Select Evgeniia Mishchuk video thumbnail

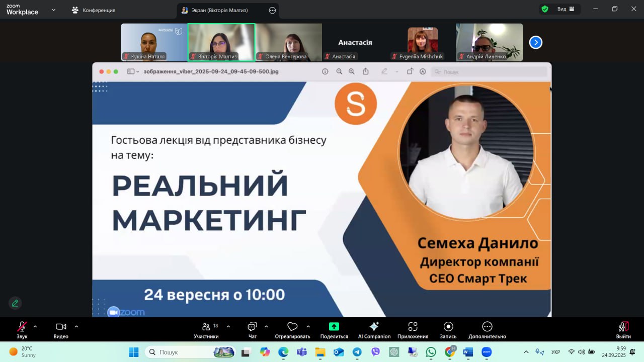click(x=422, y=42)
